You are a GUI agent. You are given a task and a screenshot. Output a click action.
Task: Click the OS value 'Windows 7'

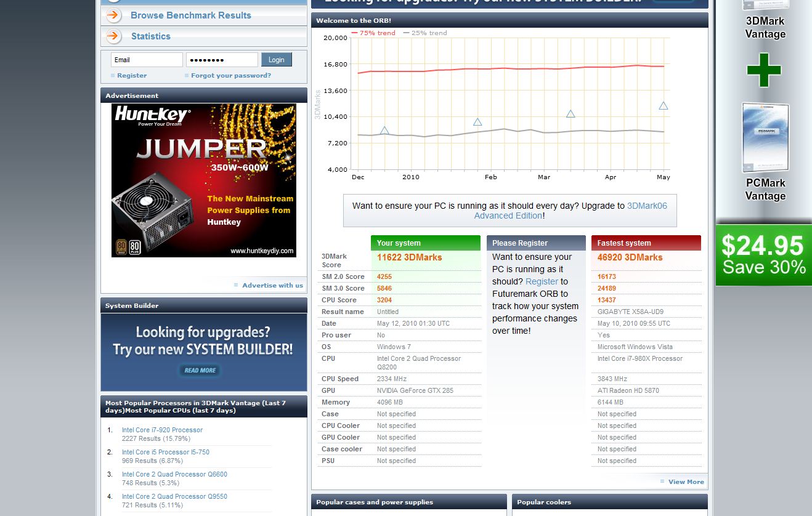394,347
